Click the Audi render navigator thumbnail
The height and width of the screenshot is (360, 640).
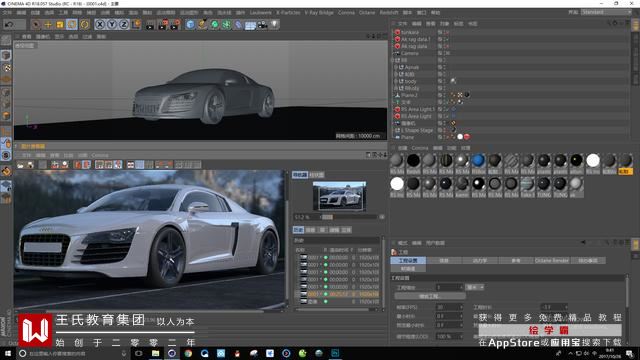(x=339, y=196)
